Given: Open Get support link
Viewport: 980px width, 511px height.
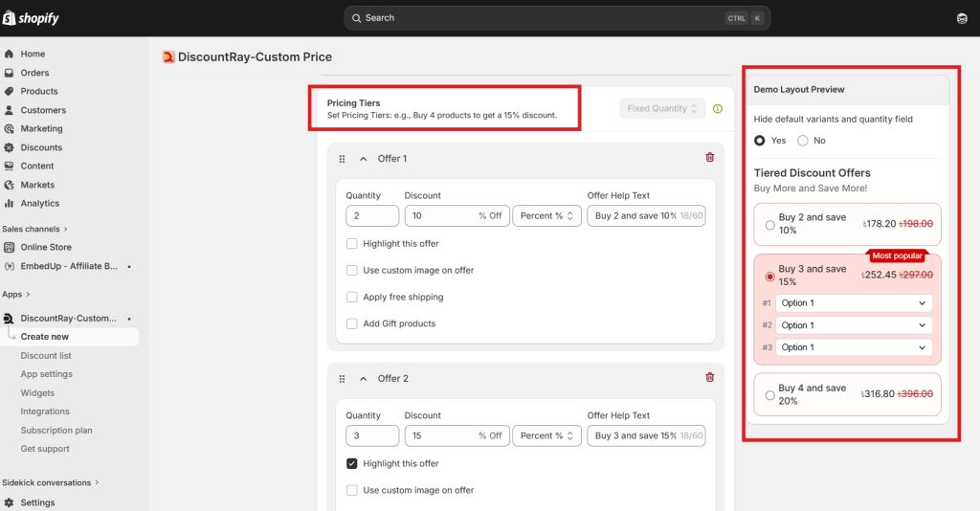Looking at the screenshot, I should 45,449.
